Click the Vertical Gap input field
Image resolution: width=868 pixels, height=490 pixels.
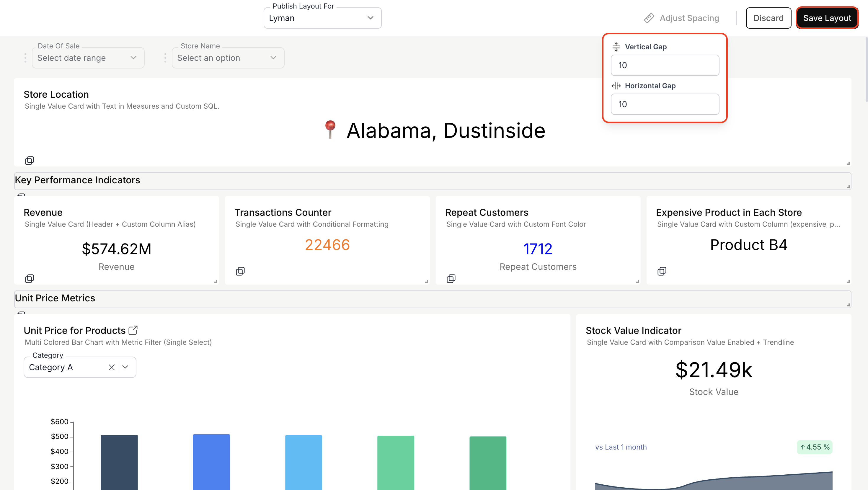pos(665,65)
